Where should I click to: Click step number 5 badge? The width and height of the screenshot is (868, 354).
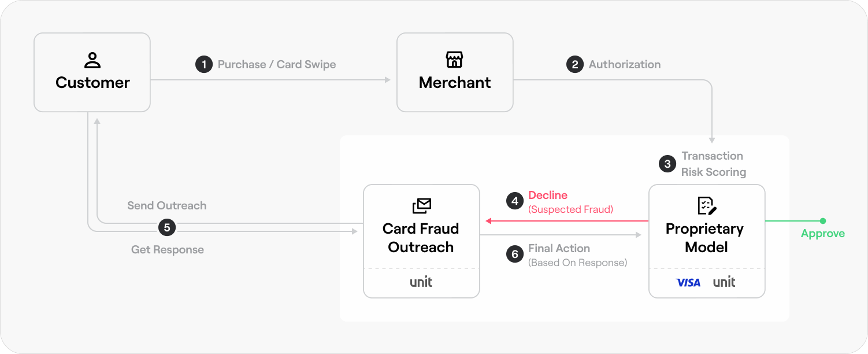pos(167,227)
